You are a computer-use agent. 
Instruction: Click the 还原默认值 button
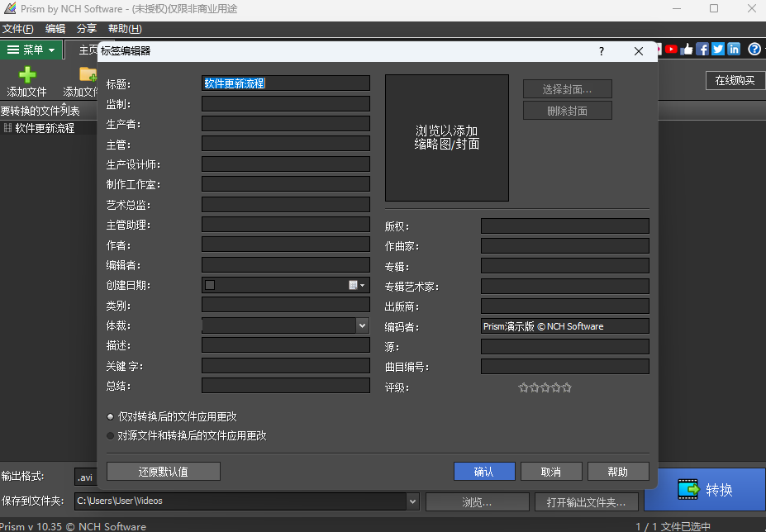tap(163, 472)
